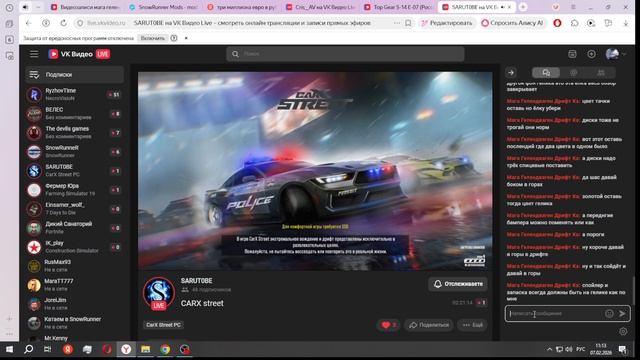Screen dimensions: 640x360
Task: Open Windows Start menu
Action: click(9, 349)
